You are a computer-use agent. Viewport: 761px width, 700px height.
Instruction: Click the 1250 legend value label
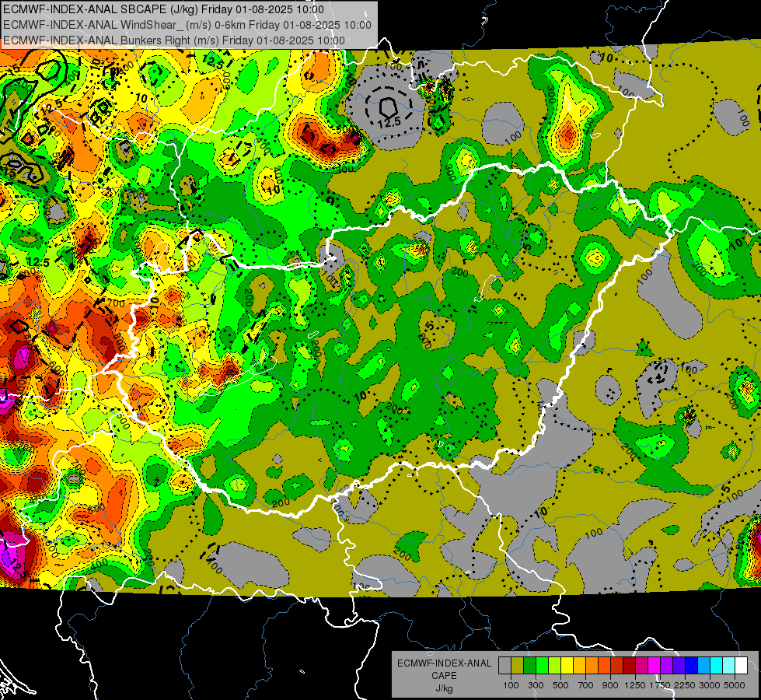(635, 685)
